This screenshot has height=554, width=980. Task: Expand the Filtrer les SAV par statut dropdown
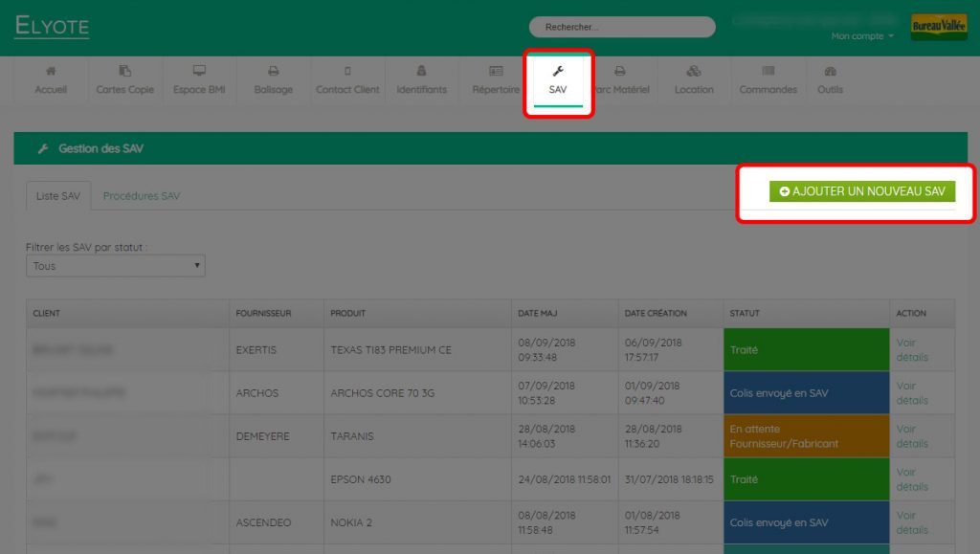coord(116,266)
